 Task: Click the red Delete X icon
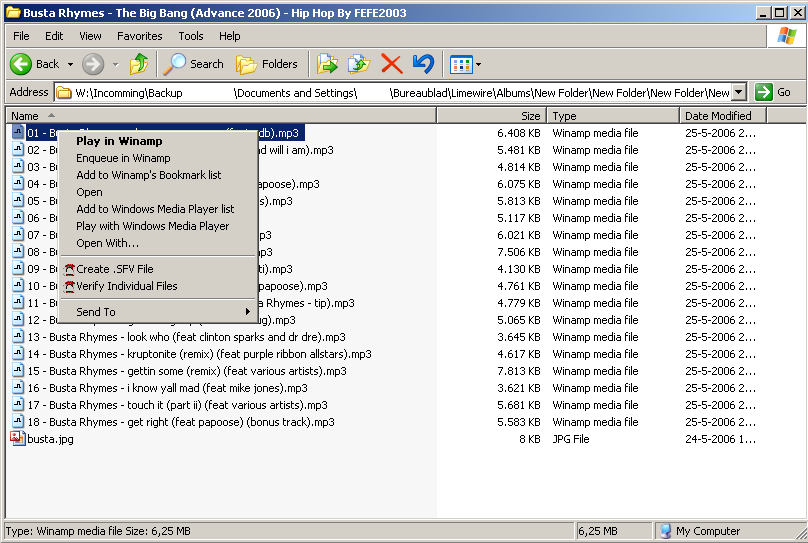coord(392,64)
